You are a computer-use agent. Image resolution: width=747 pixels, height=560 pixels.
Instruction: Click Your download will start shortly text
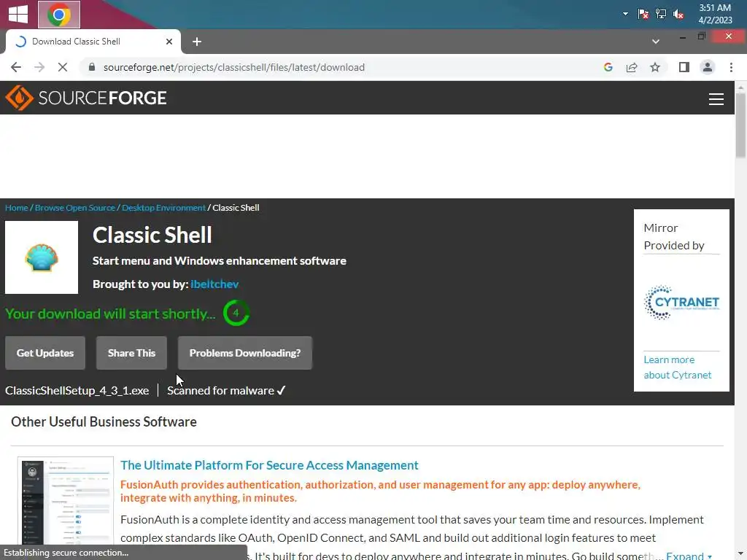point(111,314)
